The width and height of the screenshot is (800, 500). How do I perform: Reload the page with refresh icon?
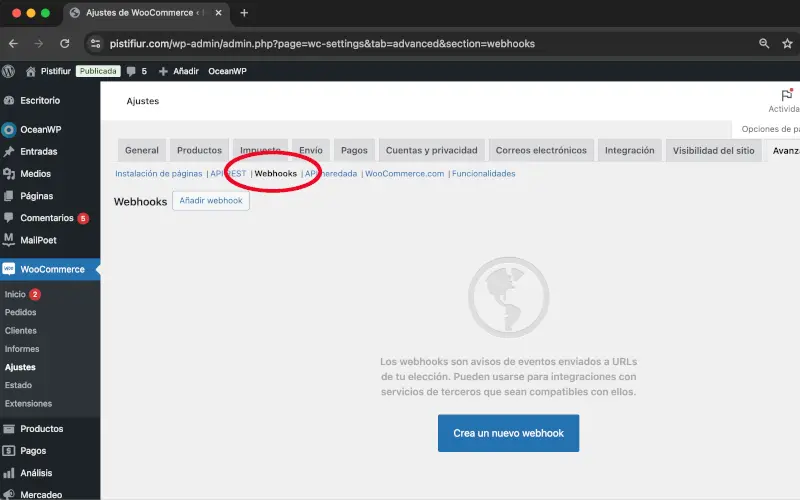tap(65, 44)
